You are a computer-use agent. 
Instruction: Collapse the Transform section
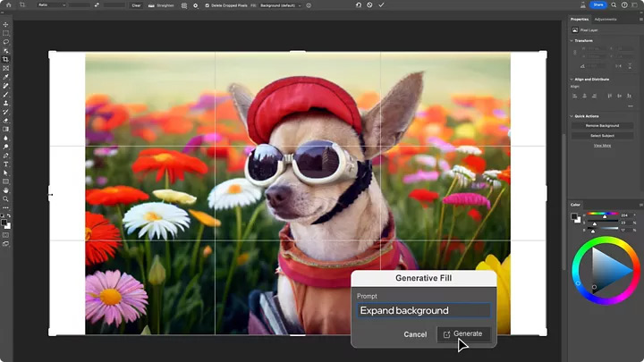coord(572,40)
